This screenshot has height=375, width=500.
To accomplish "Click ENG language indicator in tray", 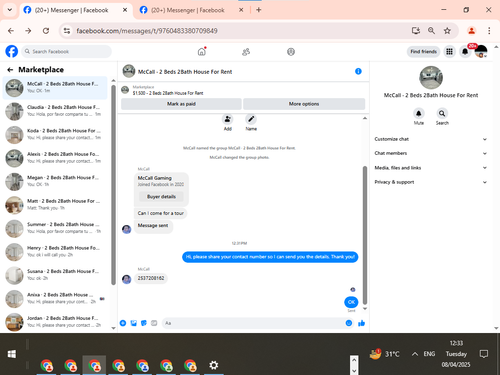I will [x=429, y=354].
